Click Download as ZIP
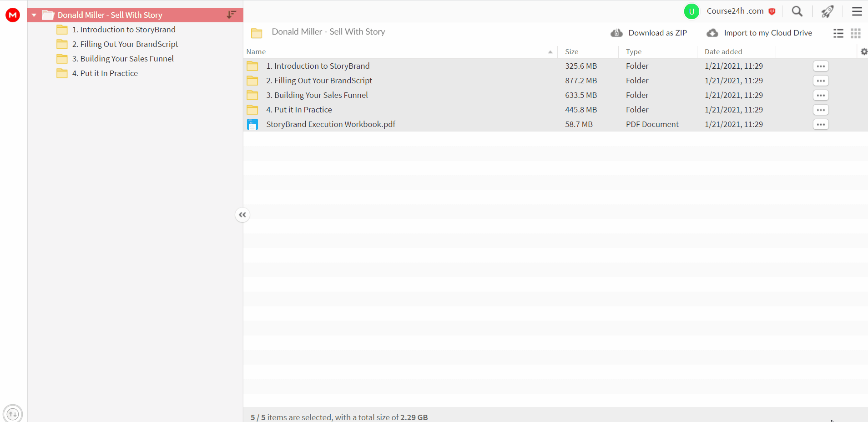The height and width of the screenshot is (422, 868). tap(649, 33)
